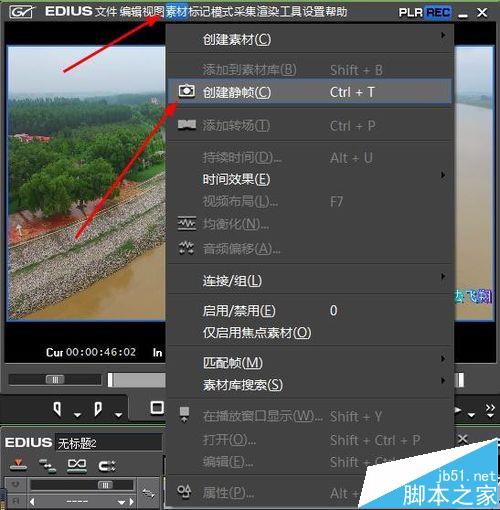Toggle the ripple mode timeline icon
The image size is (500, 510).
(x=107, y=466)
